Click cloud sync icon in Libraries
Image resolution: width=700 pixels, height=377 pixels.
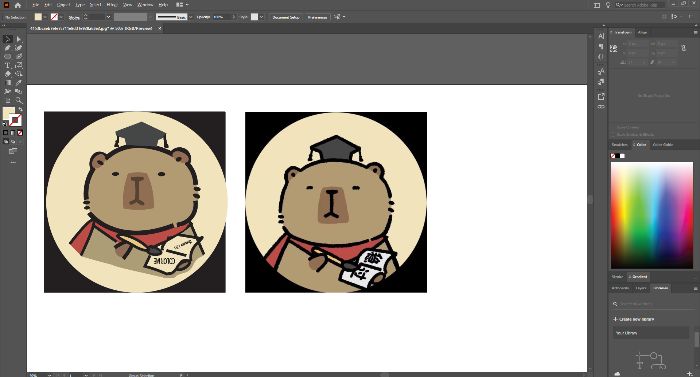click(x=617, y=373)
